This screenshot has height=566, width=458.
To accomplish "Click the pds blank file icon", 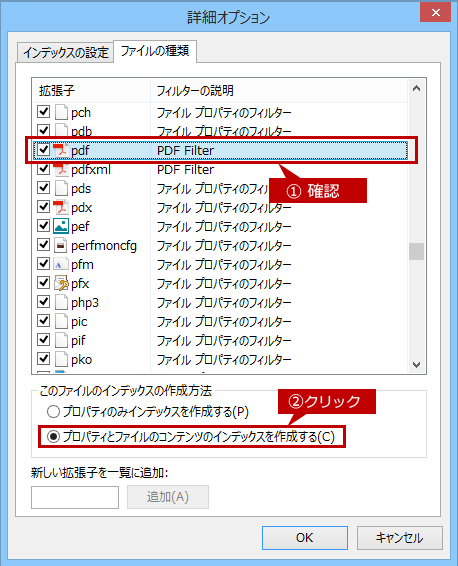I will (61, 188).
